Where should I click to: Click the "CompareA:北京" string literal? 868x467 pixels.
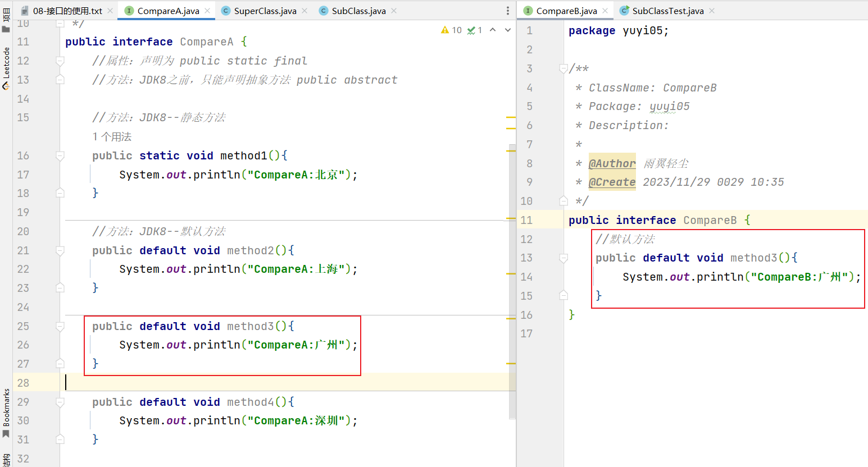[296, 175]
